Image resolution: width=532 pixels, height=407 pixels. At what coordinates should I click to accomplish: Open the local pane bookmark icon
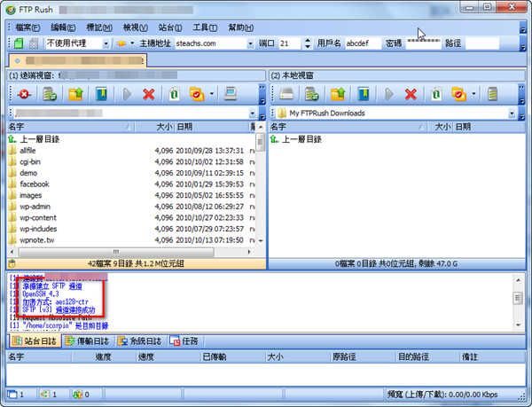pyautogui.click(x=364, y=94)
